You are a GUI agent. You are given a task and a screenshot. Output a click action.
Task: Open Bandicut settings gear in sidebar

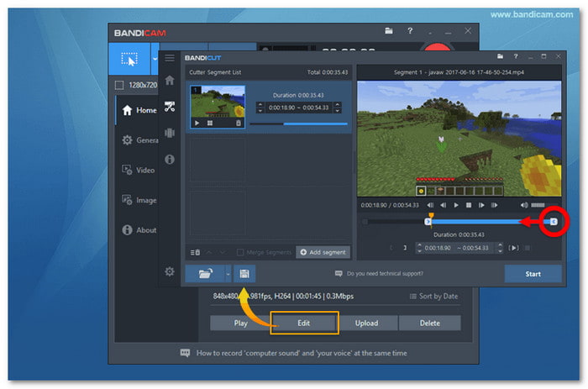pos(170,271)
